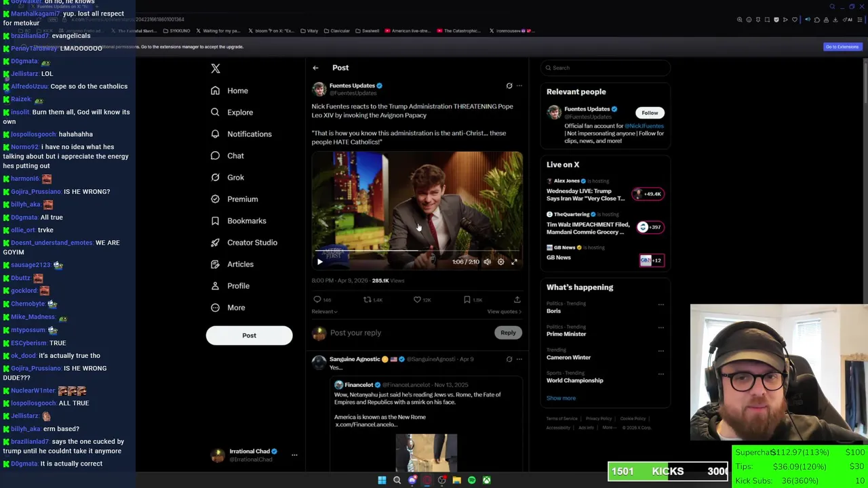Open the More menu in the sidebar
This screenshot has height=488, width=868.
pos(228,308)
